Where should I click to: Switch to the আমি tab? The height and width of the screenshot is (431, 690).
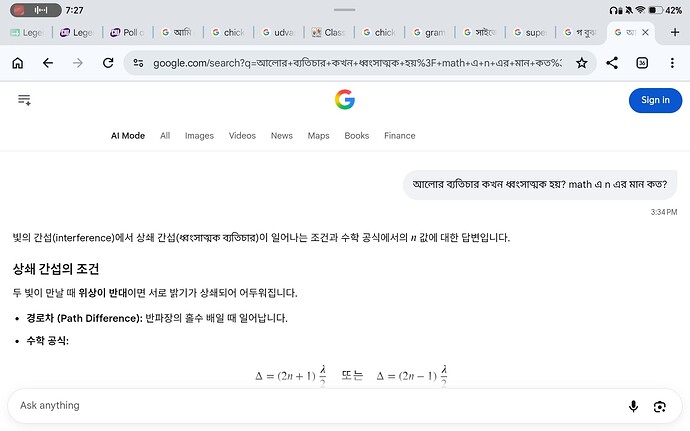[x=178, y=33]
